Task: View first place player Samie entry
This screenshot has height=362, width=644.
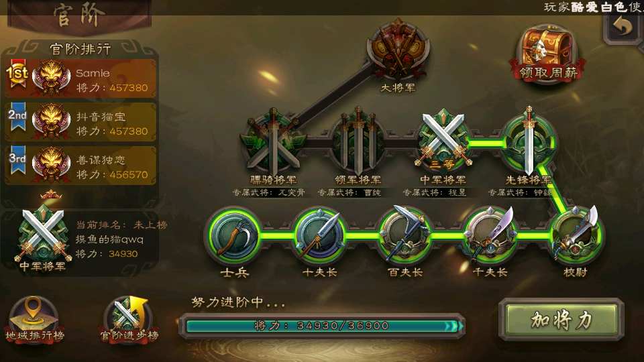Action: pyautogui.click(x=81, y=79)
